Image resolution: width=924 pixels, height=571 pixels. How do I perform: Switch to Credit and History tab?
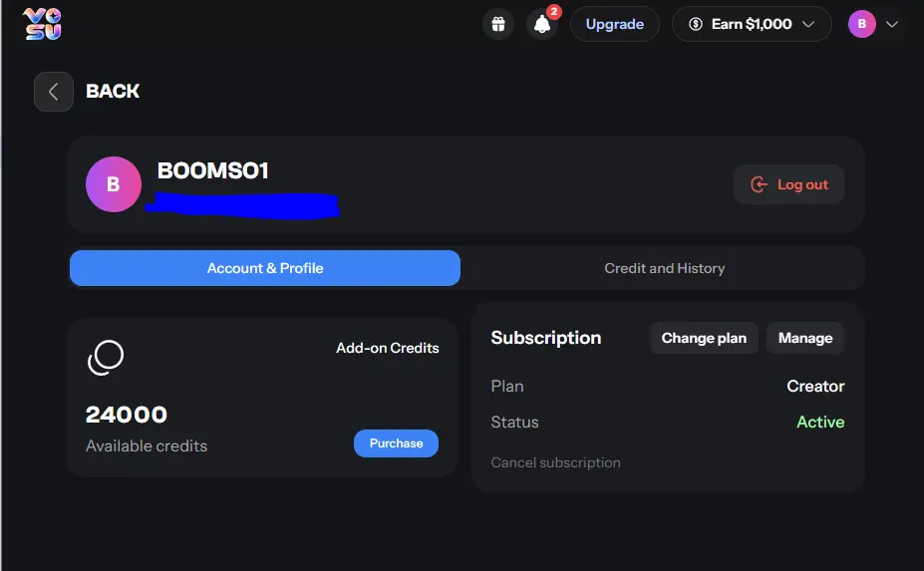pos(664,268)
